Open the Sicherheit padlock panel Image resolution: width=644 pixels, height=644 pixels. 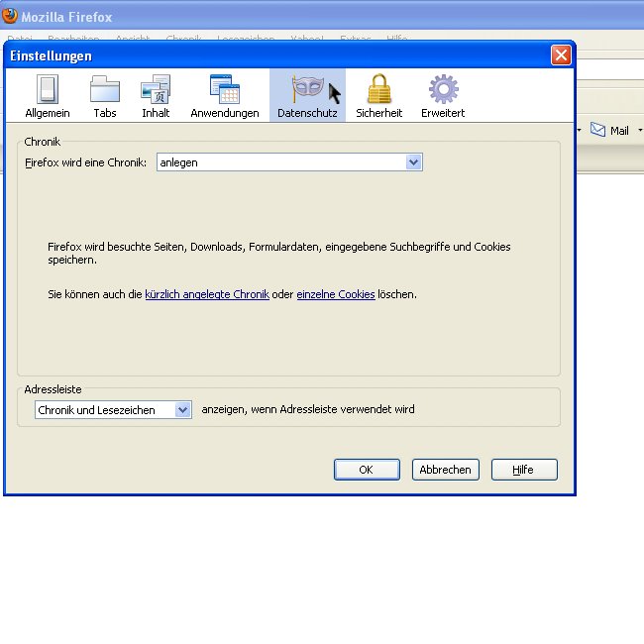pyautogui.click(x=378, y=96)
